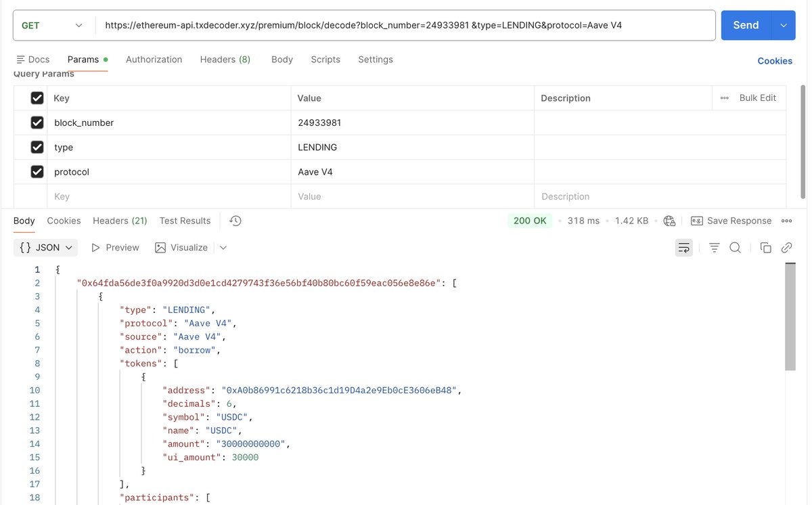Uncheck the protocol parameter
Screen dimensions: 812x505
tap(37, 172)
